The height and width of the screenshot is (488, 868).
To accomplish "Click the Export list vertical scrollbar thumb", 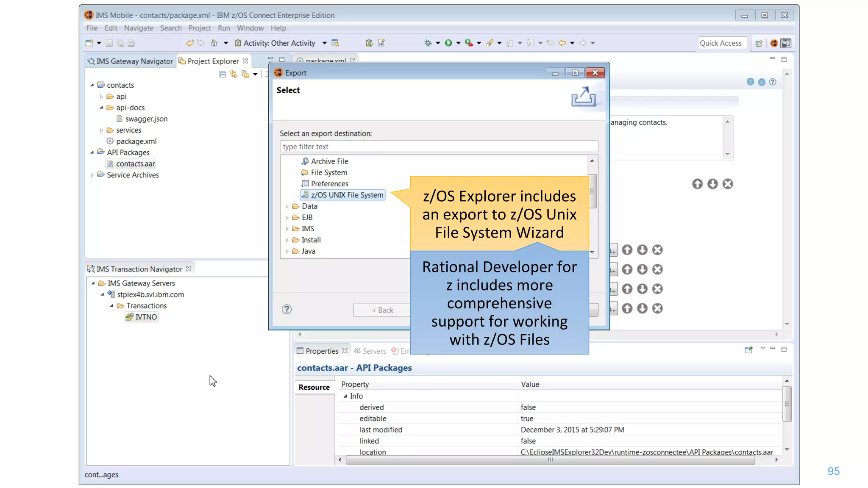I will 592,191.
